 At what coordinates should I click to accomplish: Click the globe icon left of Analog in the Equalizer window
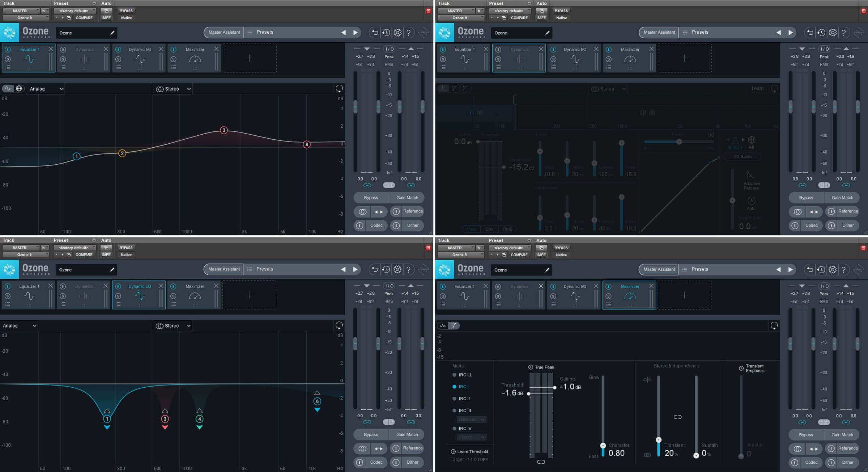pyautogui.click(x=19, y=89)
